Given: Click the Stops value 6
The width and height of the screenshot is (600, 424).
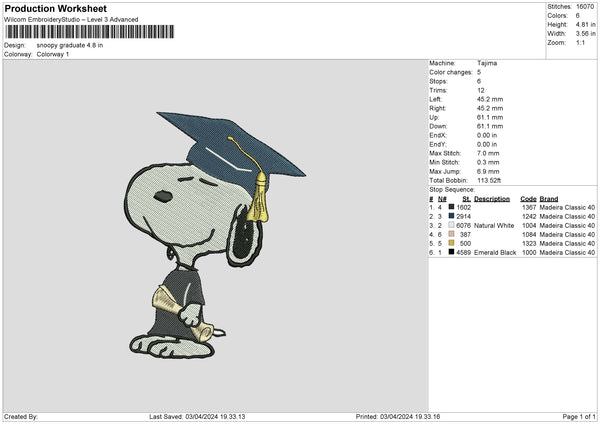Looking at the screenshot, I should 479,81.
